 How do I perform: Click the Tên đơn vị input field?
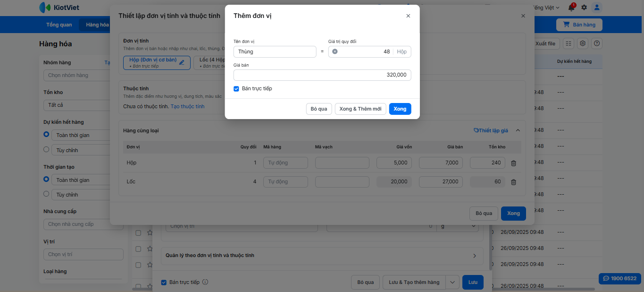click(x=275, y=52)
